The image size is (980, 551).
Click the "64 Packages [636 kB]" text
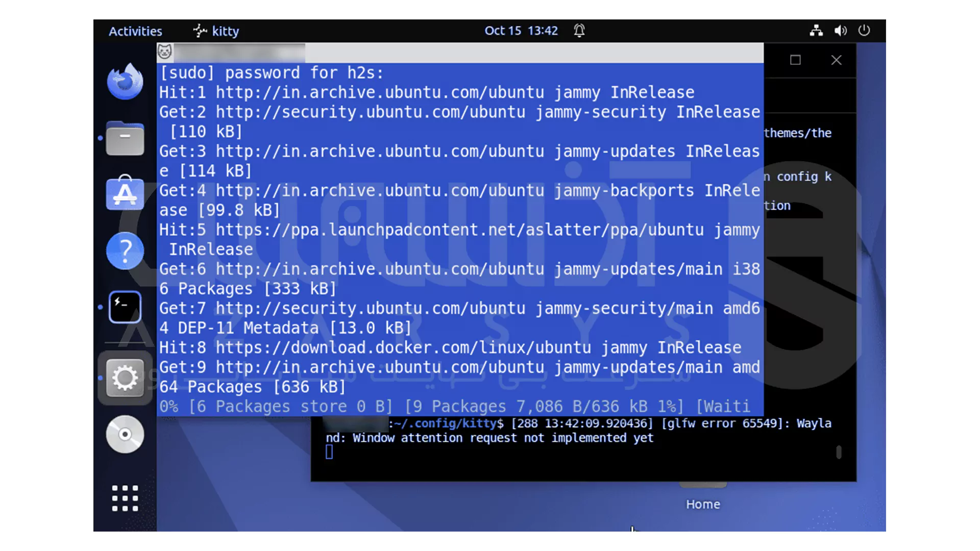[x=253, y=387]
